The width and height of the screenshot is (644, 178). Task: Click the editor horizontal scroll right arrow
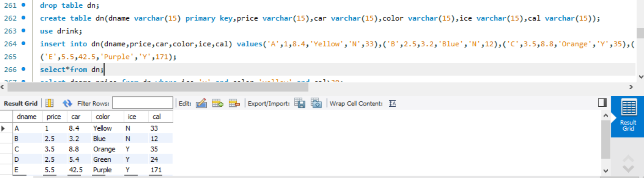click(631, 87)
